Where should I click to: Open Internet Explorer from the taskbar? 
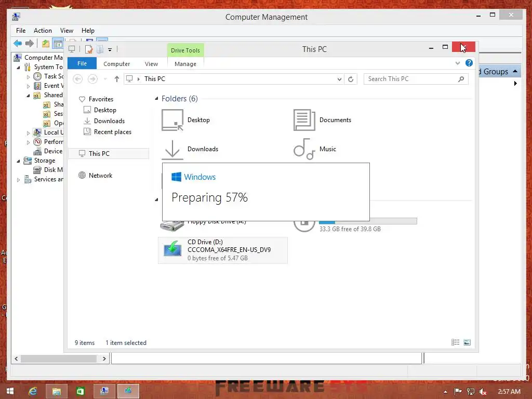coord(33,391)
